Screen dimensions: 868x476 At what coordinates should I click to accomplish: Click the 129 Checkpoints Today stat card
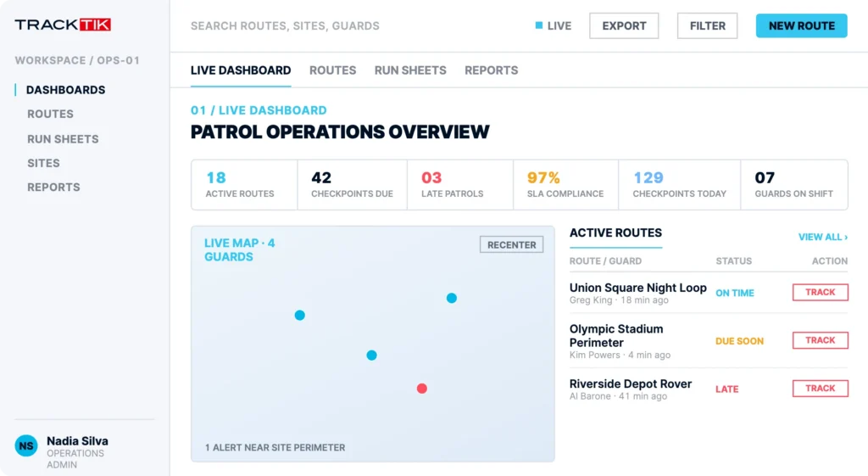[x=679, y=184]
